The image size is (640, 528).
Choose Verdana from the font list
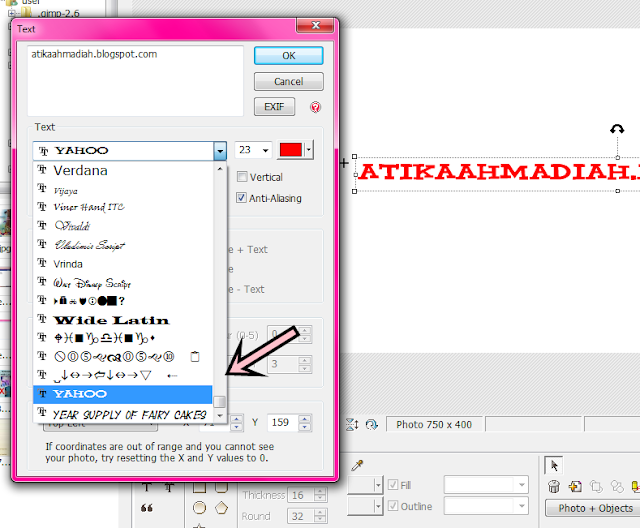123,170
